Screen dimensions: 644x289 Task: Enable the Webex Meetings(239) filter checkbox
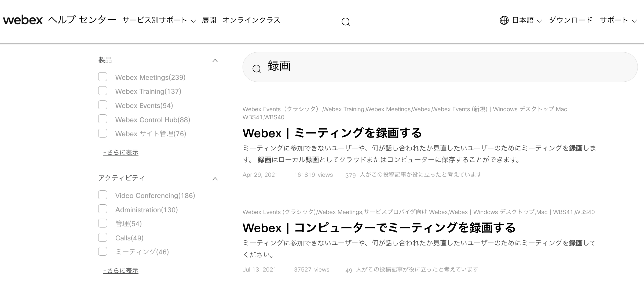click(103, 77)
